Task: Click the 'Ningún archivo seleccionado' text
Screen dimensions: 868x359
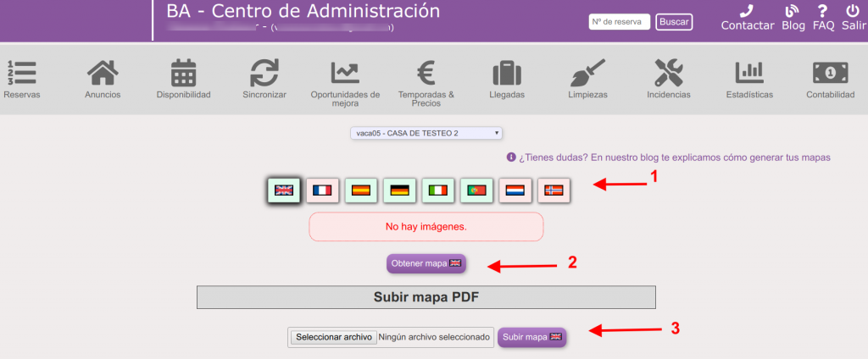Action: (435, 337)
